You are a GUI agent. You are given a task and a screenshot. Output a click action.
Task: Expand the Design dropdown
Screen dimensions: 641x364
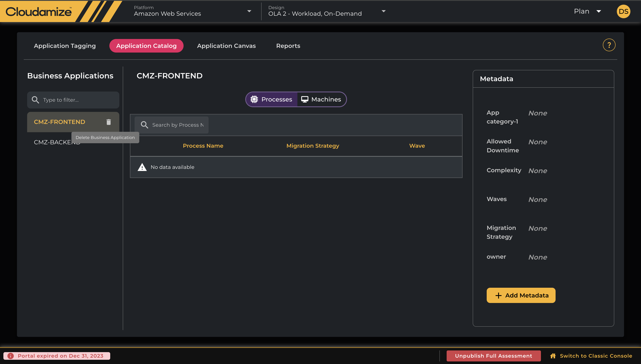coord(383,11)
